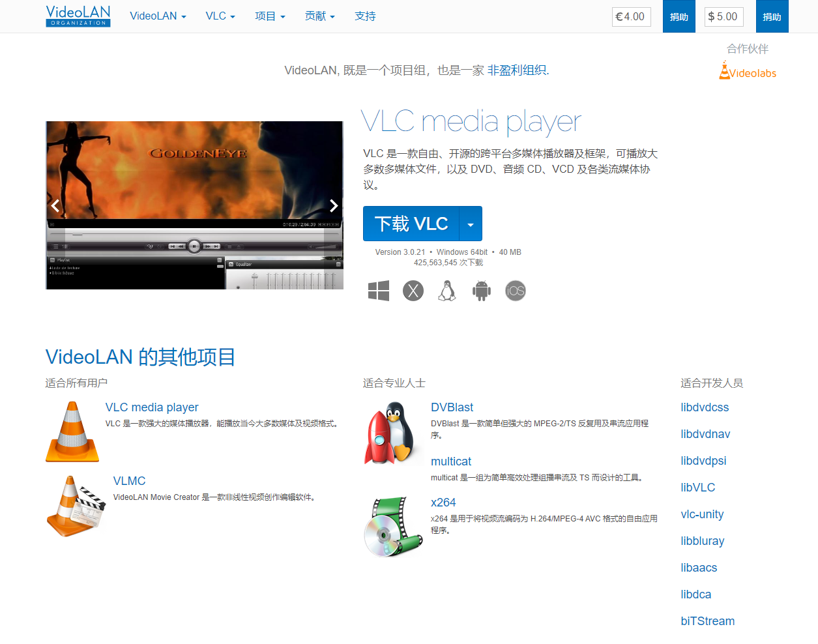Screen dimensions: 818x644
Task: Edit the €4.00 donation amount field
Action: click(632, 17)
